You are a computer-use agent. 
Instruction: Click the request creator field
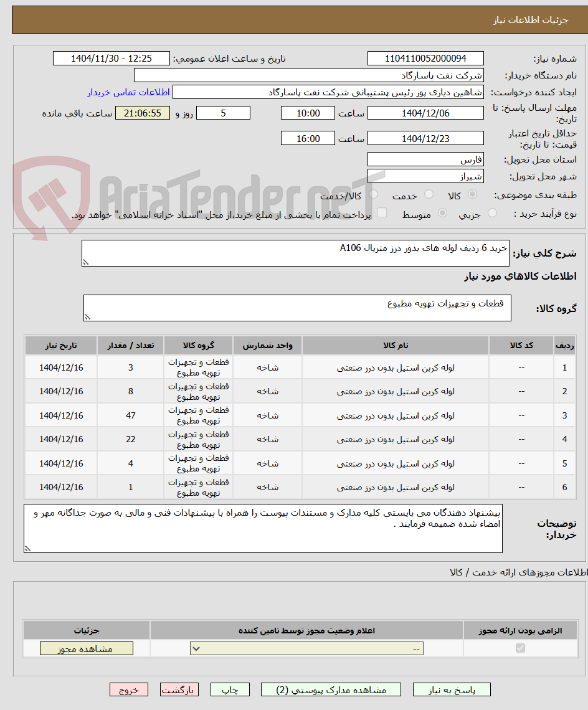(x=328, y=92)
